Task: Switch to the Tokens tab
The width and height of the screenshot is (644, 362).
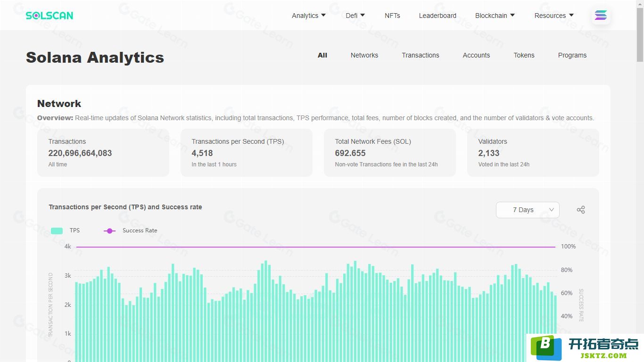Action: click(x=524, y=55)
